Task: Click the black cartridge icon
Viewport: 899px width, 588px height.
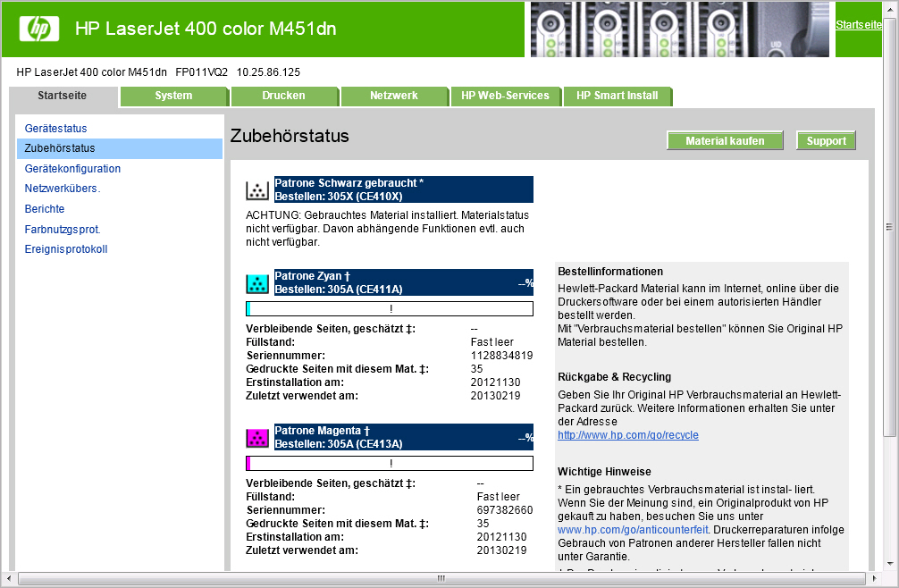Action: click(x=256, y=190)
